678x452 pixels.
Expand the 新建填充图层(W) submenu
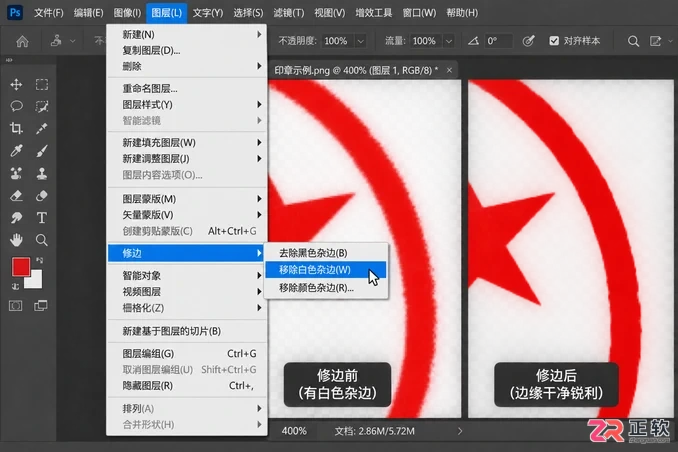187,142
